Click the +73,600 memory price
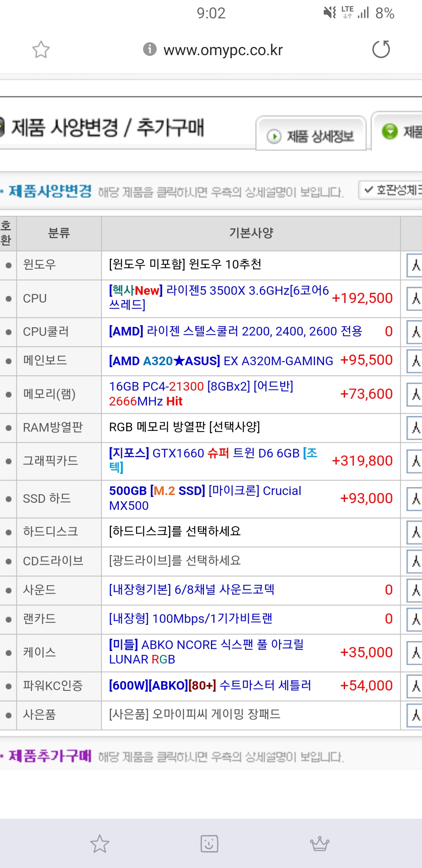The height and width of the screenshot is (868, 422). coord(367,394)
